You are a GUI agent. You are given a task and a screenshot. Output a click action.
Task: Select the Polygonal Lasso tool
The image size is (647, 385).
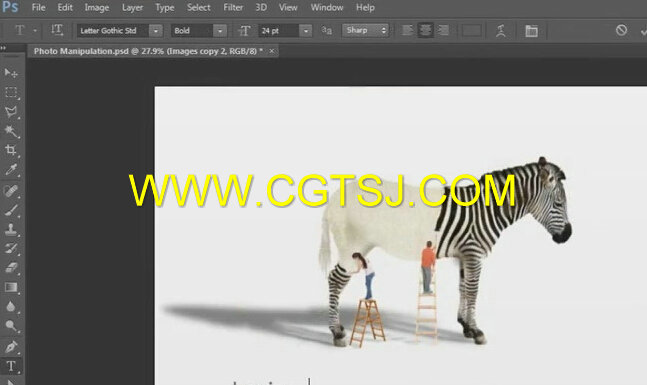click(x=11, y=112)
